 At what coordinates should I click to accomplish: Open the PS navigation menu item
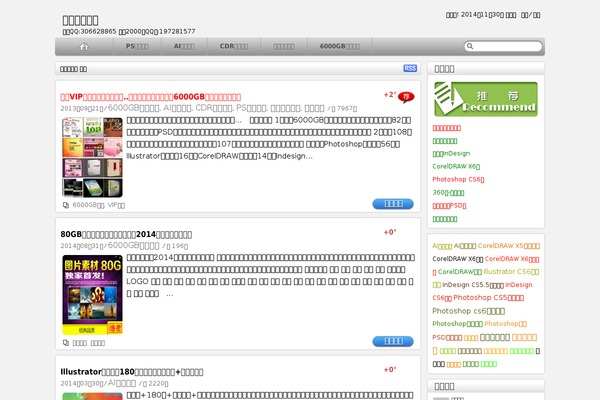coord(137,46)
